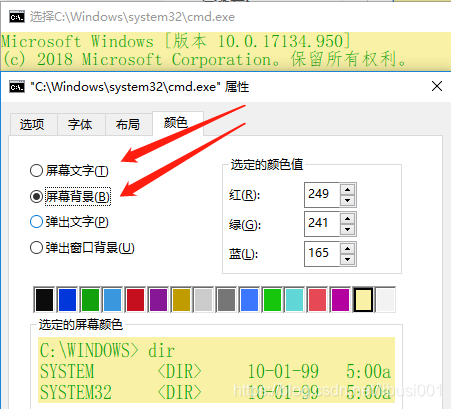This screenshot has width=451, height=409.
Task: Increase the blue value with up arrow
Action: pyautogui.click(x=348, y=249)
